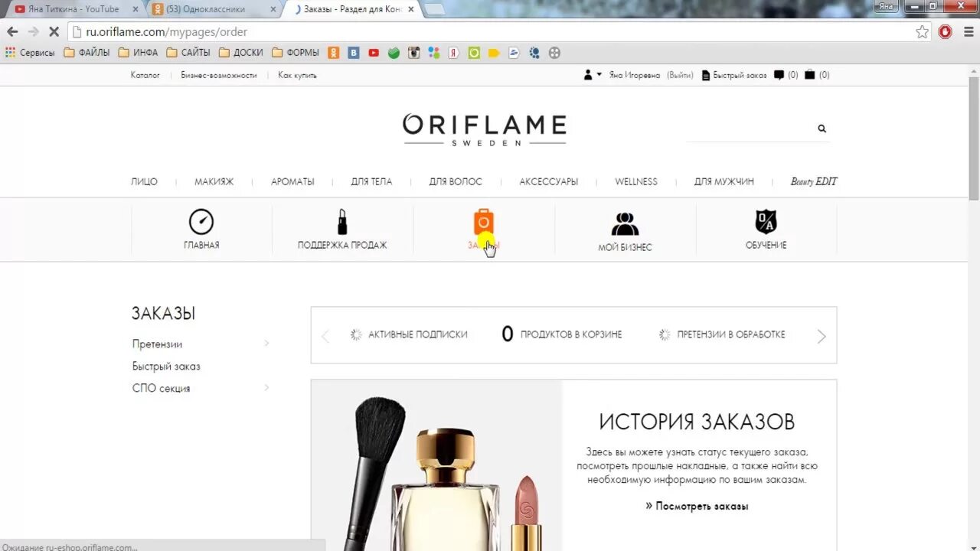Viewport: 980px width, 551px height.
Task: Click the Претензии в обработке summary item
Action: 722,334
